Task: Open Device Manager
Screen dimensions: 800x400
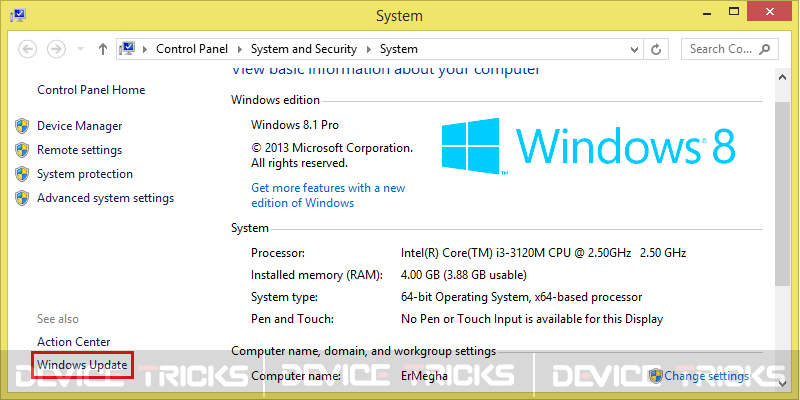Action: (80, 126)
